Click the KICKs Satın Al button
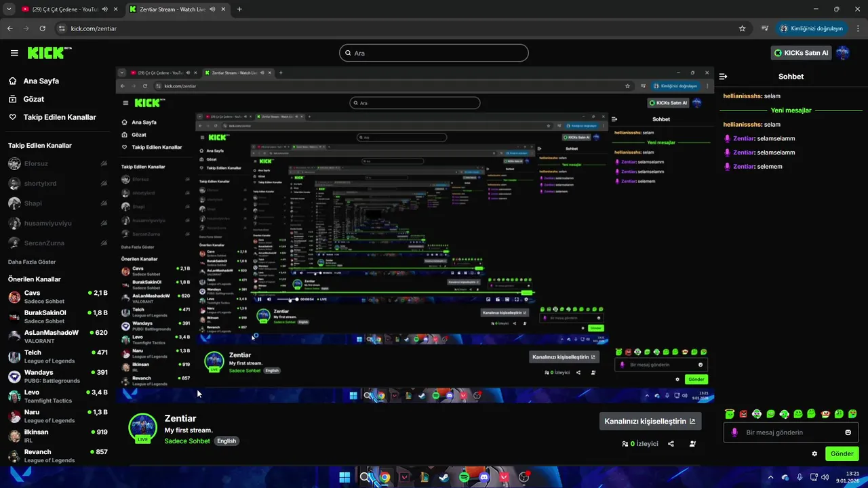 tap(801, 53)
